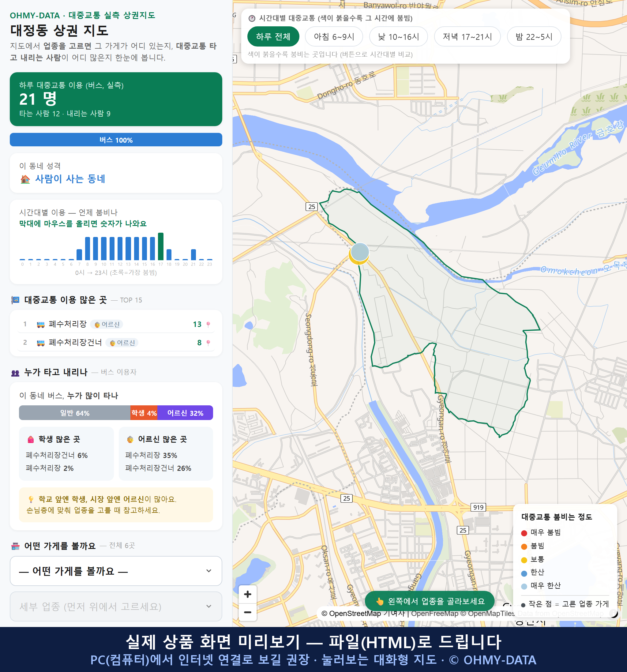Open the 세부 업종 dropdown
The image size is (627, 672).
tap(116, 606)
